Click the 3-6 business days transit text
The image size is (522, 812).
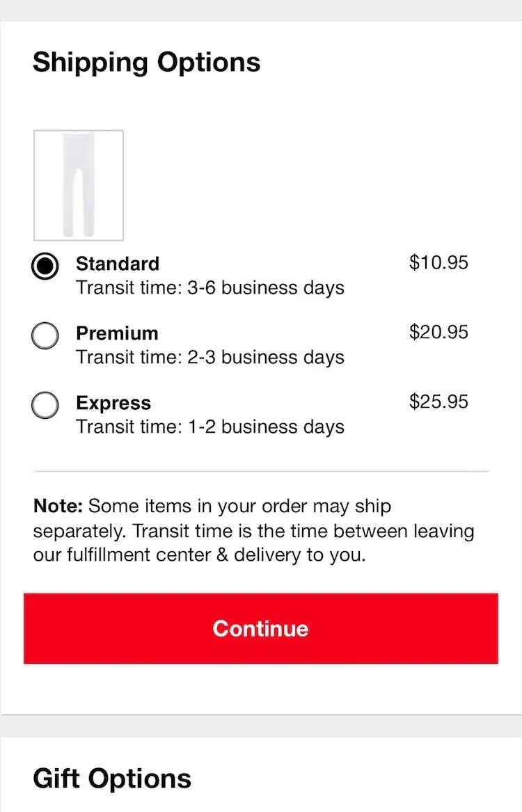click(x=210, y=287)
